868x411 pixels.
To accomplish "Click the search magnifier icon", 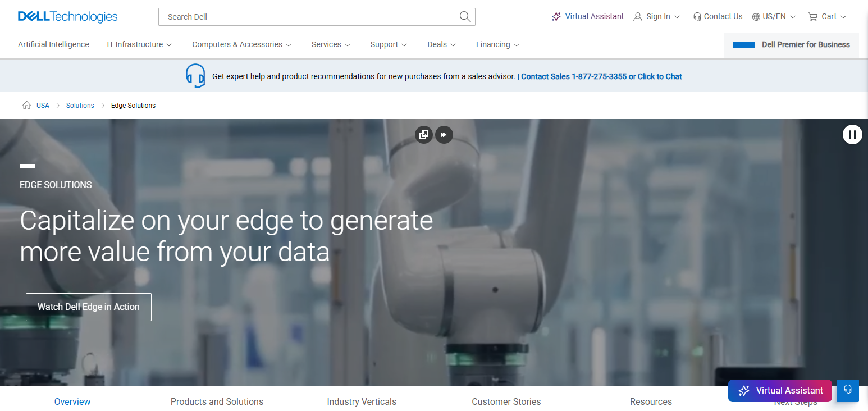I will click(465, 17).
